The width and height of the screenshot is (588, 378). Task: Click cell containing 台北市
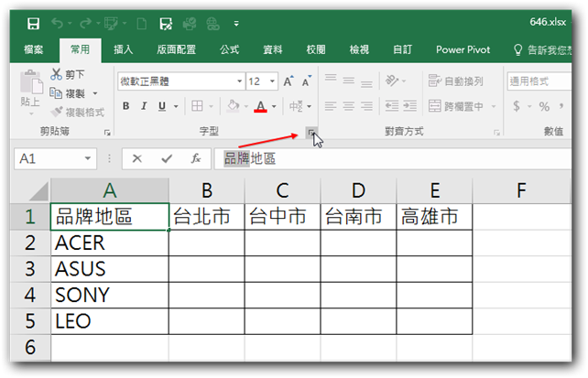click(x=207, y=217)
